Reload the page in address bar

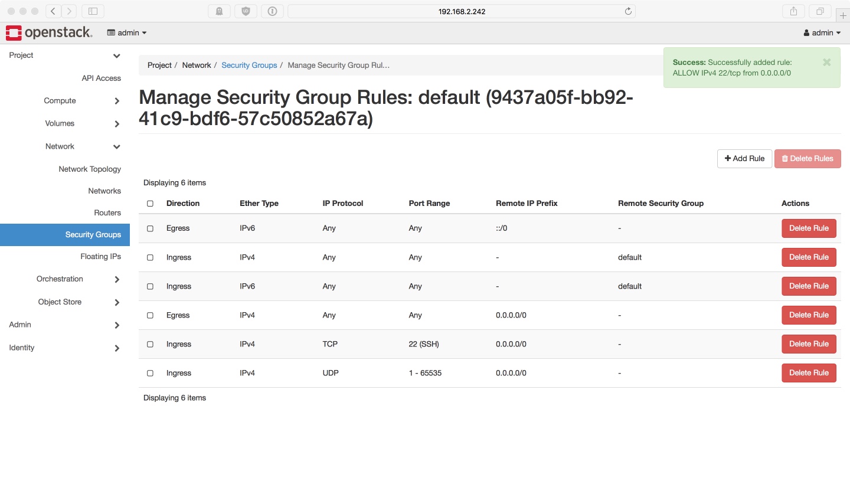628,11
